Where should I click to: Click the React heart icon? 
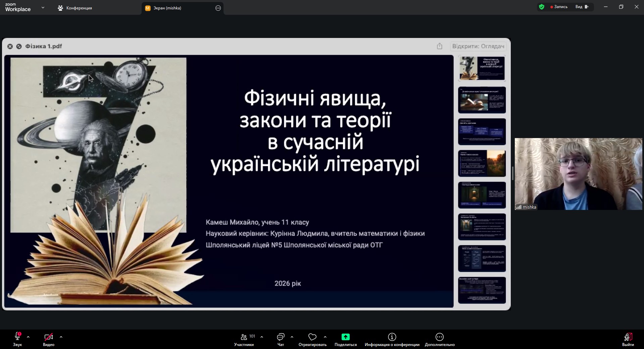pos(312,337)
